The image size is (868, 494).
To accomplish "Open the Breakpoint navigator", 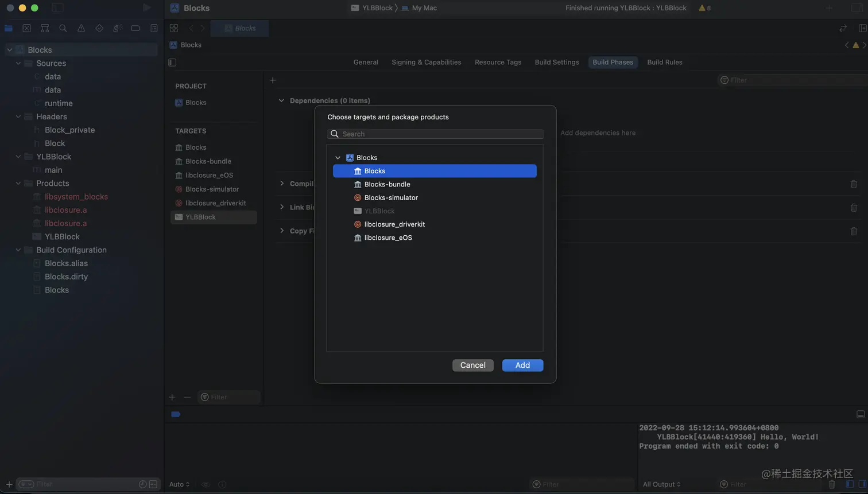I will pos(135,28).
